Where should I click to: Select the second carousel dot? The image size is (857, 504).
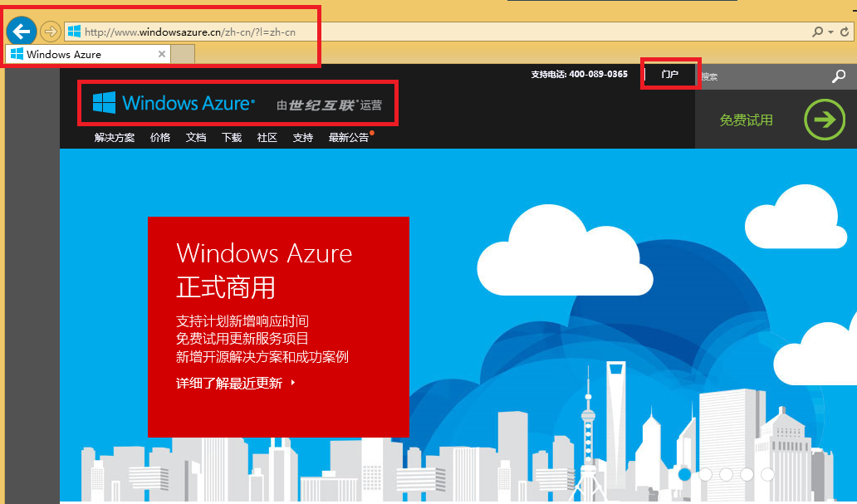tap(705, 474)
